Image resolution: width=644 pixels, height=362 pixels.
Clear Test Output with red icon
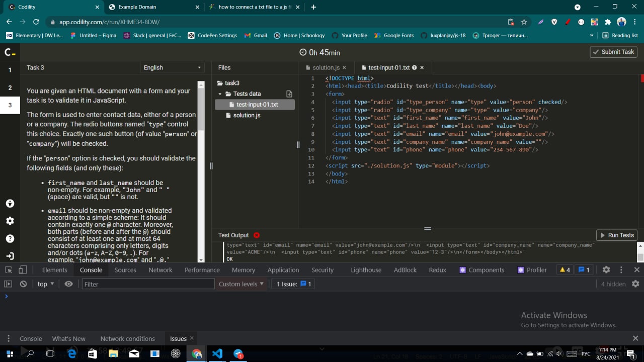tap(257, 235)
